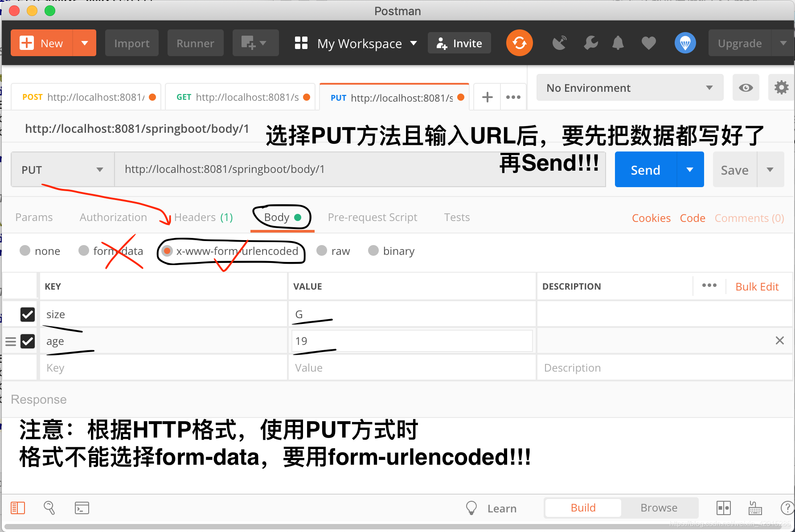Select the none body radio button
The image size is (795, 532).
click(25, 250)
